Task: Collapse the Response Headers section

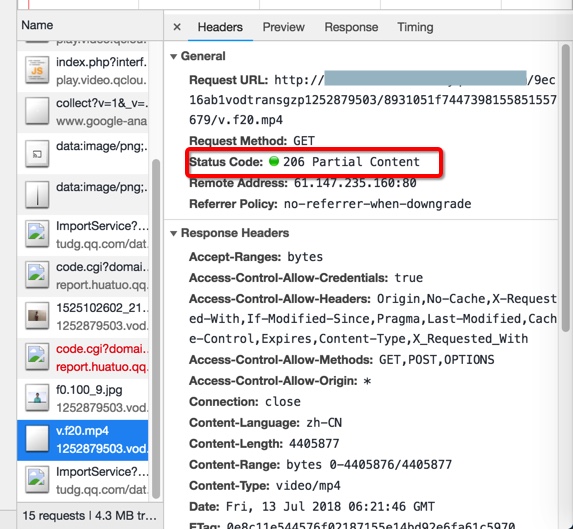Action: pos(174,233)
